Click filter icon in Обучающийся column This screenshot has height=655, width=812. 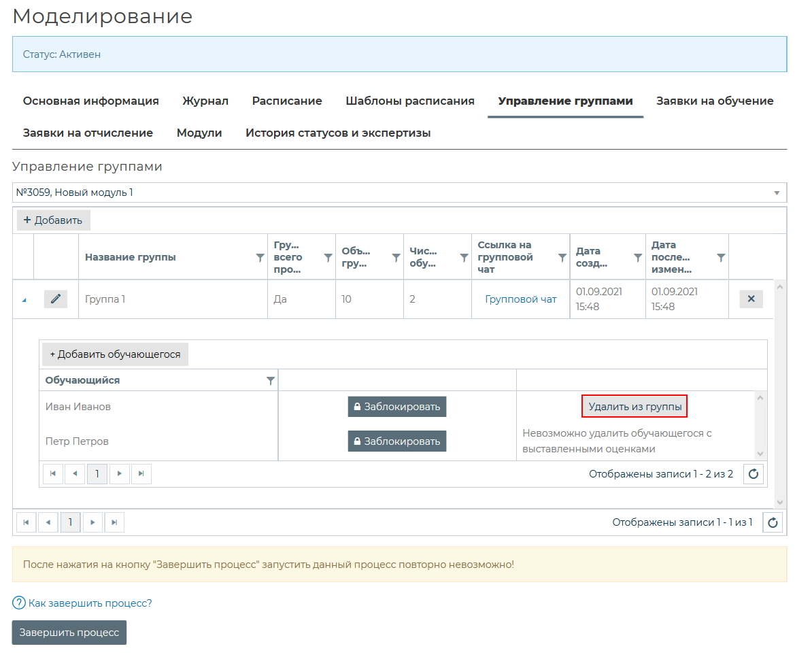click(270, 381)
